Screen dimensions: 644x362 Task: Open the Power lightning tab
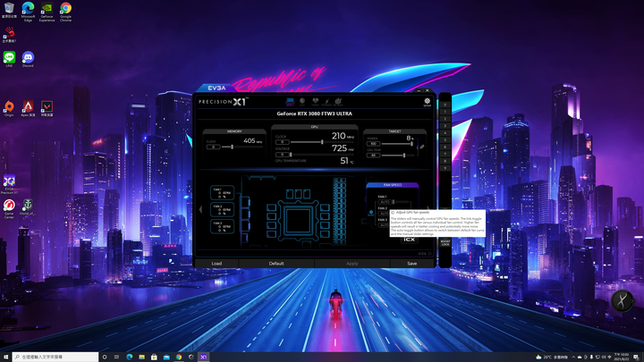point(327,101)
